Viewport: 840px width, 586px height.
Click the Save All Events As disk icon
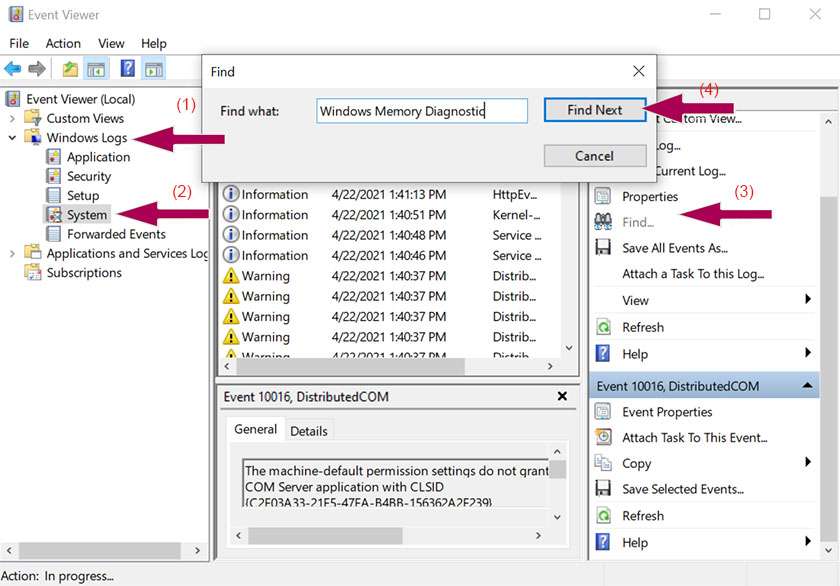click(x=606, y=247)
